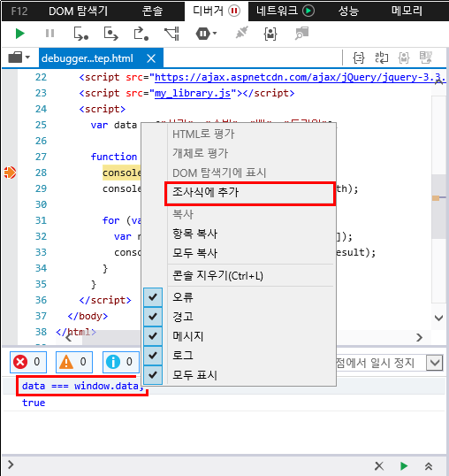Screen dimensions: 449x476
Task: Open the jQuery CDN script link
Action: coord(300,77)
